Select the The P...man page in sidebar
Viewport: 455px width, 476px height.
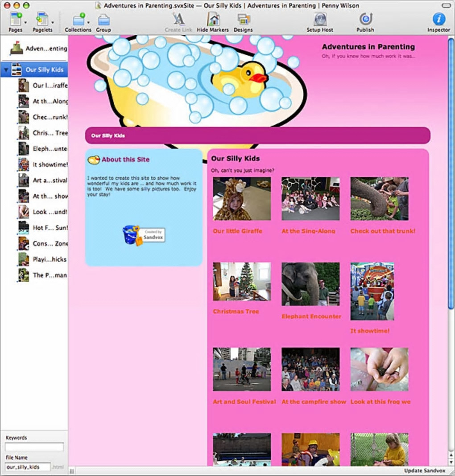click(x=42, y=275)
